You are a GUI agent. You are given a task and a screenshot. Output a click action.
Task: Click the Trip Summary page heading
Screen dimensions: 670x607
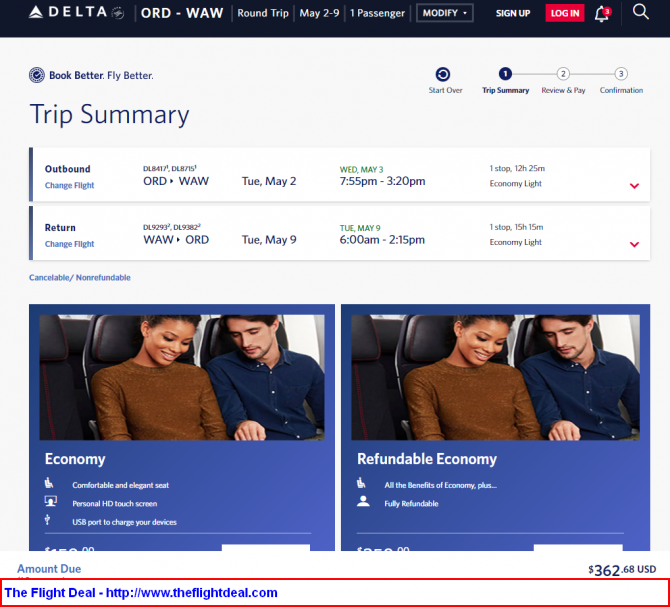coord(109,114)
